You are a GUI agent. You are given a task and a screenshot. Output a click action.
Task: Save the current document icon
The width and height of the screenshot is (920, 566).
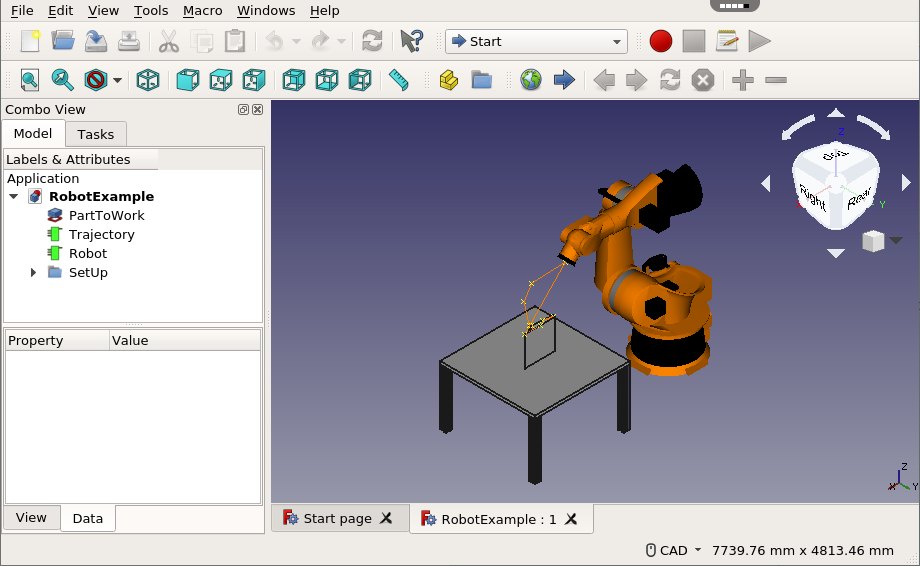[x=96, y=41]
